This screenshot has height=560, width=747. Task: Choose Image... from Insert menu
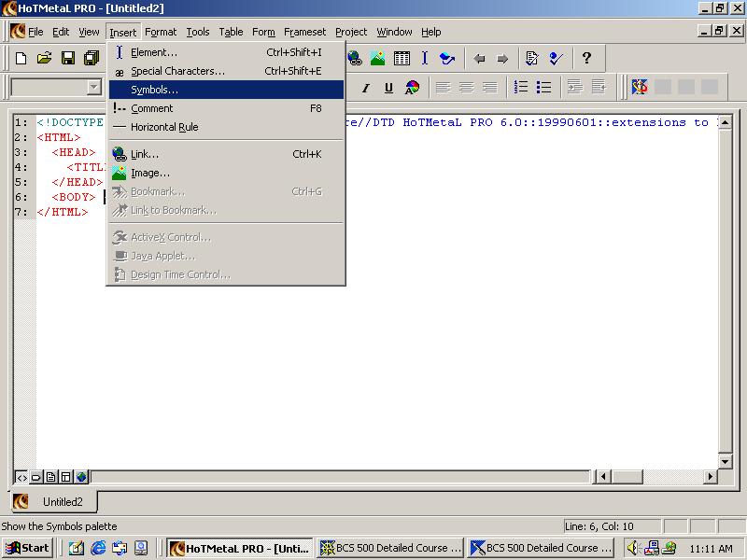pyautogui.click(x=226, y=173)
